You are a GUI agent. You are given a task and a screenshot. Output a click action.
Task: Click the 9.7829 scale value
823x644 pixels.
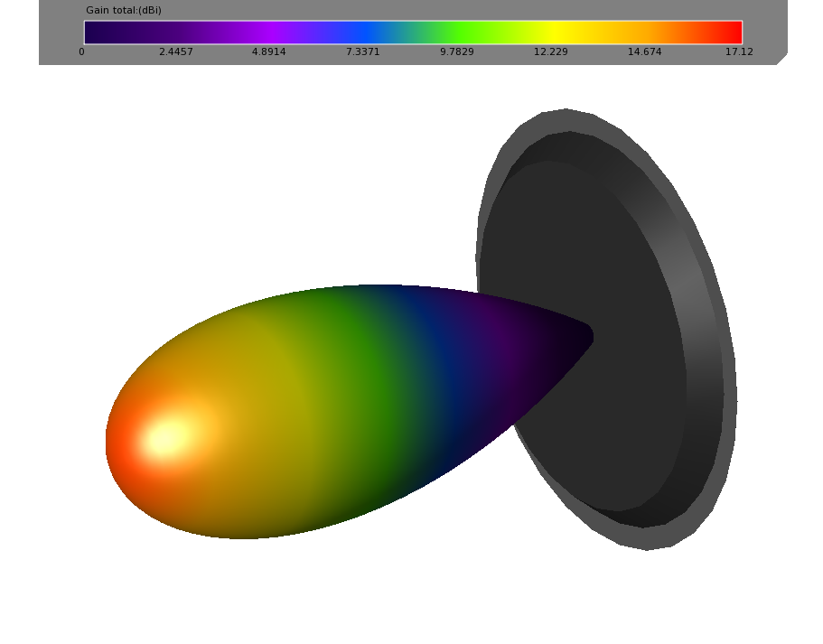456,51
